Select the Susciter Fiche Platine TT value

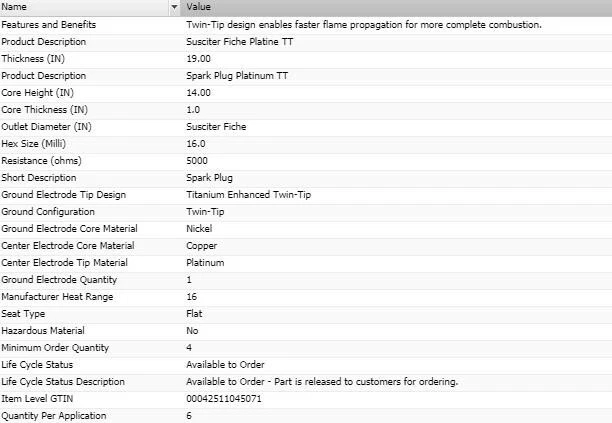click(x=240, y=42)
